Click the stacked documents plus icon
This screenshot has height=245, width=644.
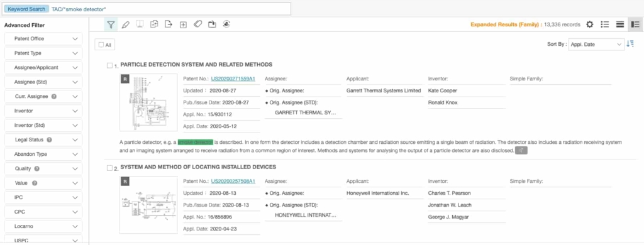click(155, 24)
